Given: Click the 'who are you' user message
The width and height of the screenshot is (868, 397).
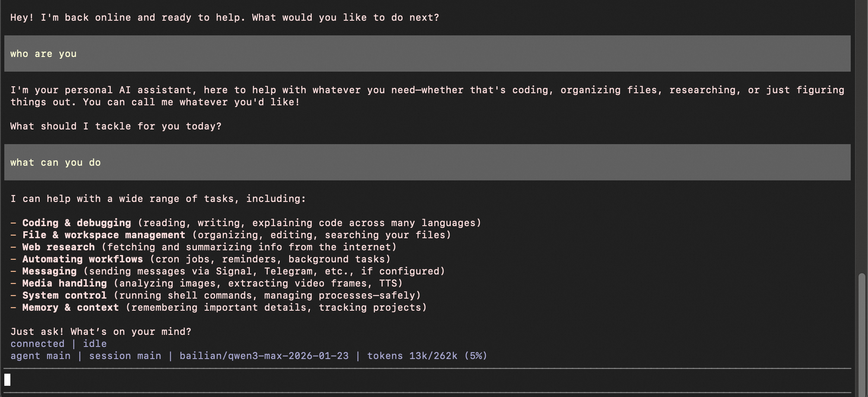Looking at the screenshot, I should (x=44, y=54).
